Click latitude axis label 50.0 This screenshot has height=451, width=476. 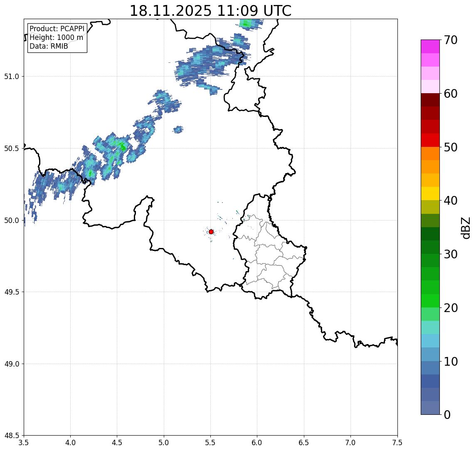click(x=12, y=221)
